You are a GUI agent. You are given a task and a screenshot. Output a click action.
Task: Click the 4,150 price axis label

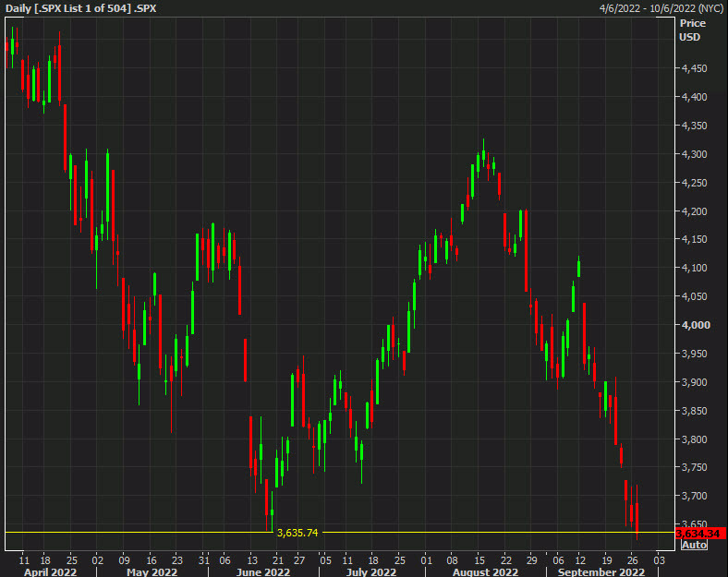(694, 239)
